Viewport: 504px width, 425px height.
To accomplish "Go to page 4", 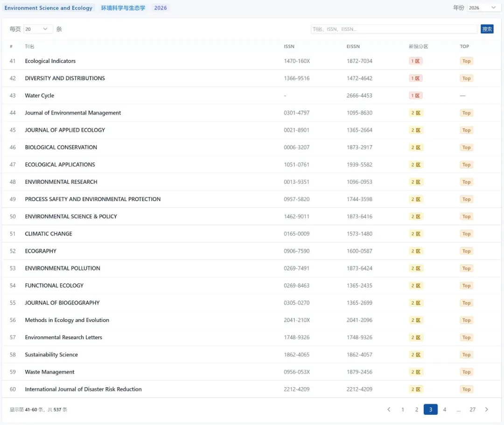I will 444,410.
